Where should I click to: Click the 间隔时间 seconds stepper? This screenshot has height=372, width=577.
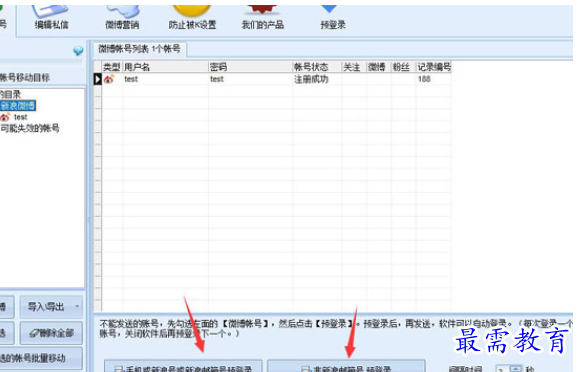(x=516, y=369)
